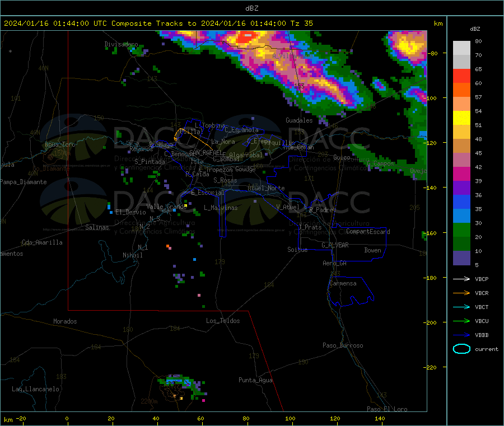Choose the light blue 30-35 dBZ swatch
The width and height of the screenshot is (504, 426).
point(461,216)
